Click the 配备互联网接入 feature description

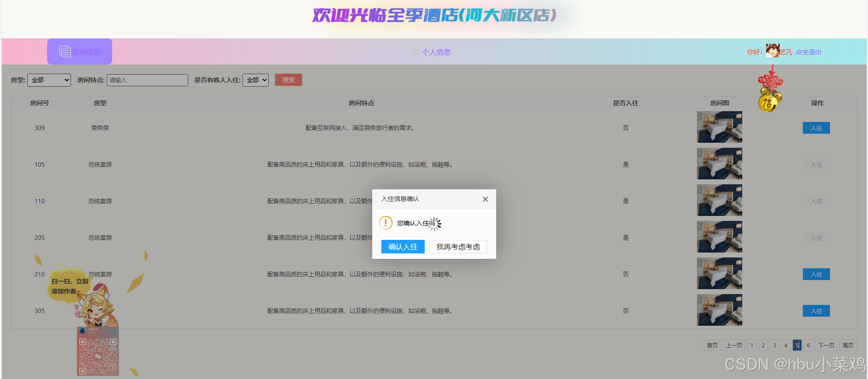pyautogui.click(x=361, y=128)
